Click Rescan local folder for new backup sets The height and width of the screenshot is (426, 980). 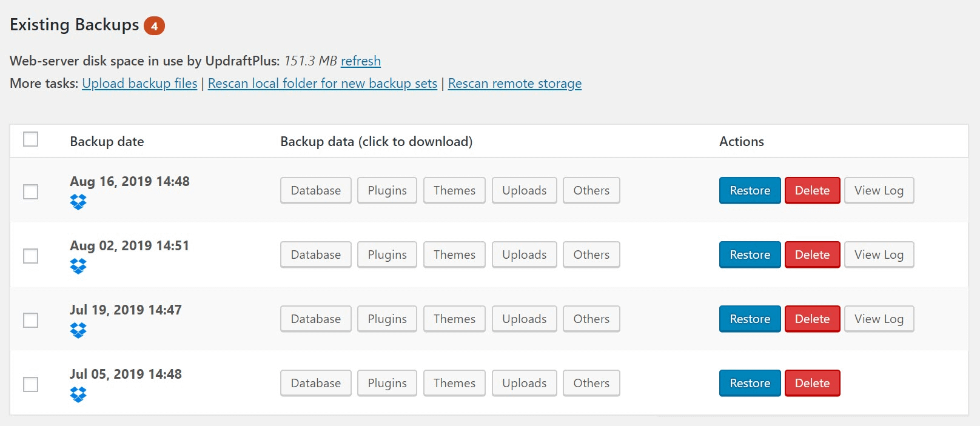[x=322, y=83]
